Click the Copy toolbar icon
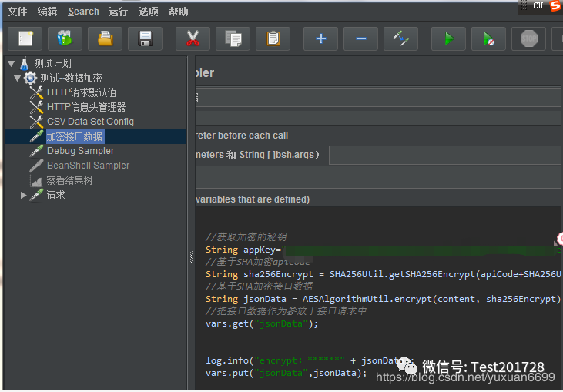563x392 pixels. pyautogui.click(x=233, y=39)
